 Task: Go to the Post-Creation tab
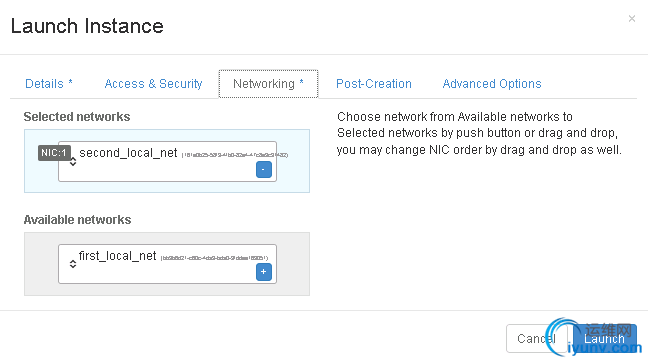tap(374, 84)
